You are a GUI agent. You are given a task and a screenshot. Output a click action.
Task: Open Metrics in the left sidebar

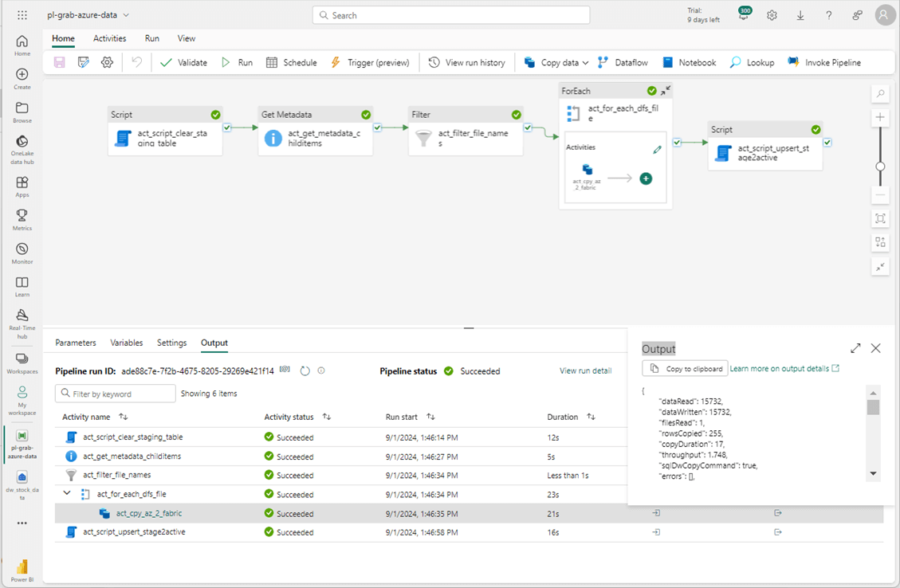[x=22, y=220]
